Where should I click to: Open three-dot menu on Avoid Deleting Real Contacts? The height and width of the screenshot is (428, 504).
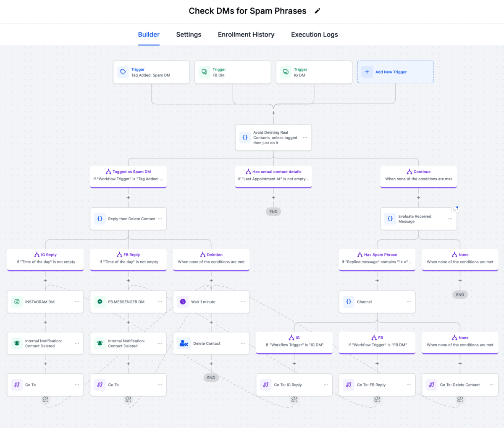(305, 137)
